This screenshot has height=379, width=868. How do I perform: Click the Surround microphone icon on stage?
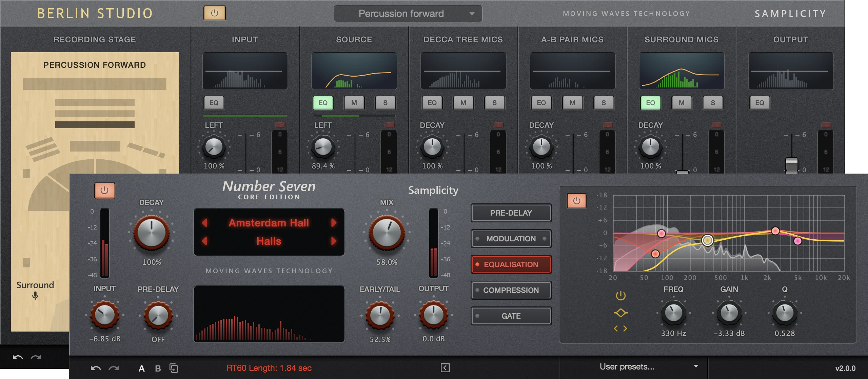pyautogui.click(x=35, y=296)
